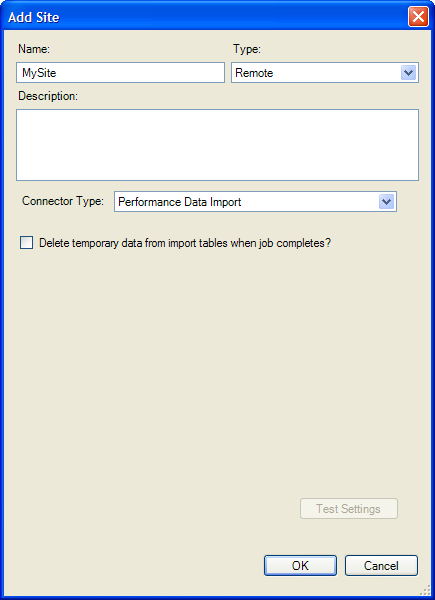Click the Connector Type dropdown arrow
435x600 pixels.
[386, 202]
